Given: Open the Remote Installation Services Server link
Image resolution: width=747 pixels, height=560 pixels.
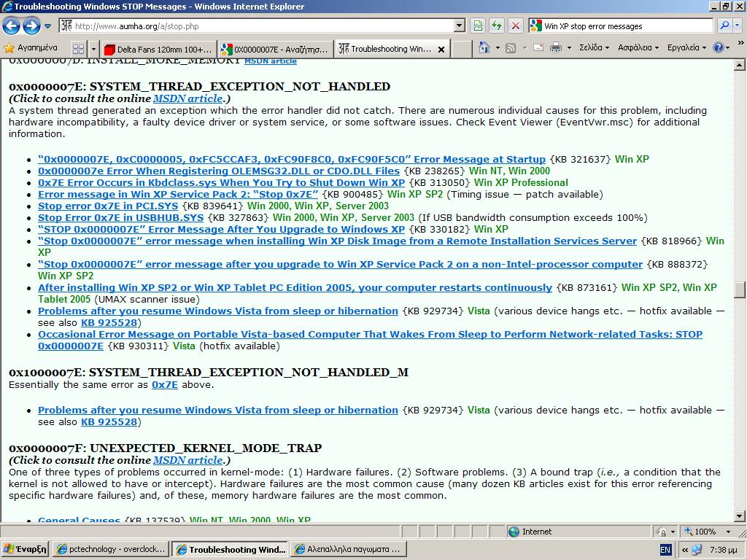Looking at the screenshot, I should [x=337, y=241].
